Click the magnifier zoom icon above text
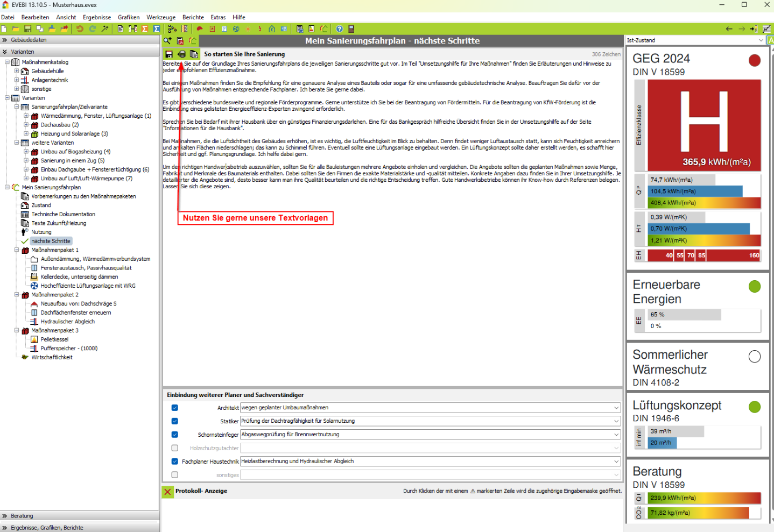The height and width of the screenshot is (532, 774). (x=168, y=41)
